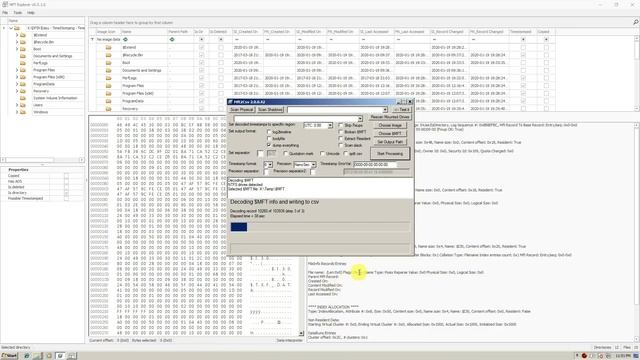Open the Precision NanoSec dropdown

click(313, 164)
